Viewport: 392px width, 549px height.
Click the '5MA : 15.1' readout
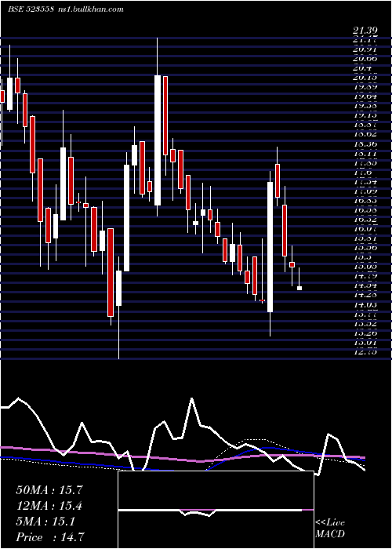coord(45,522)
